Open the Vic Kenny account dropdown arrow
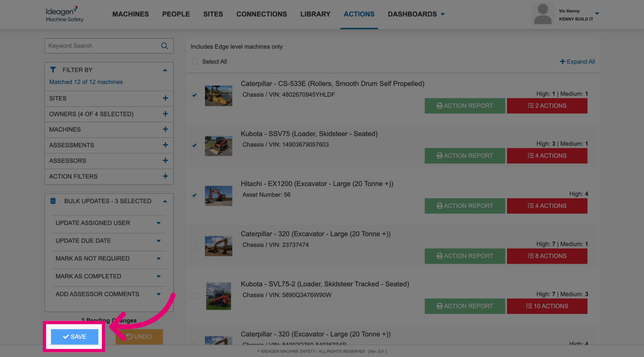Screen dimensions: 644x357 click(597, 14)
